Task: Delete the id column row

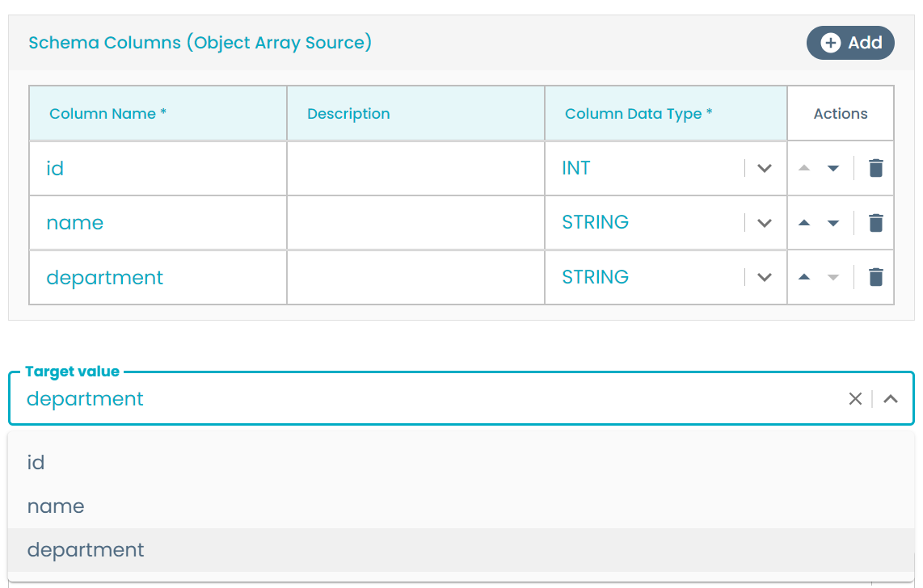Action: tap(875, 168)
